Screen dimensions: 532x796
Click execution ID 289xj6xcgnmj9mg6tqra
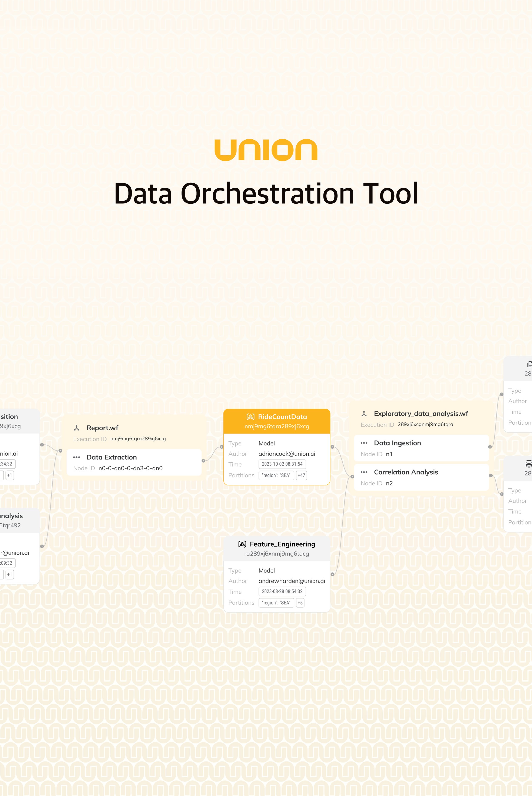tap(425, 424)
